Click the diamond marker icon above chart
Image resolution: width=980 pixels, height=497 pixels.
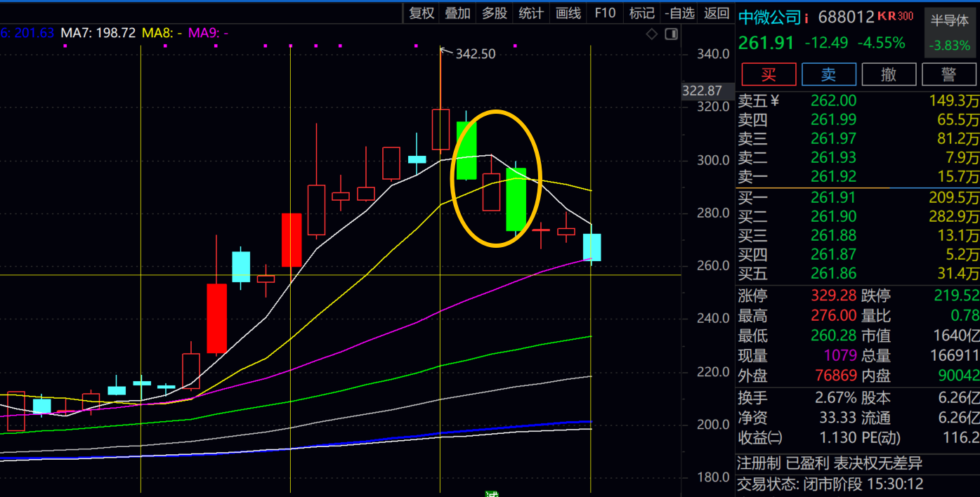tap(652, 34)
